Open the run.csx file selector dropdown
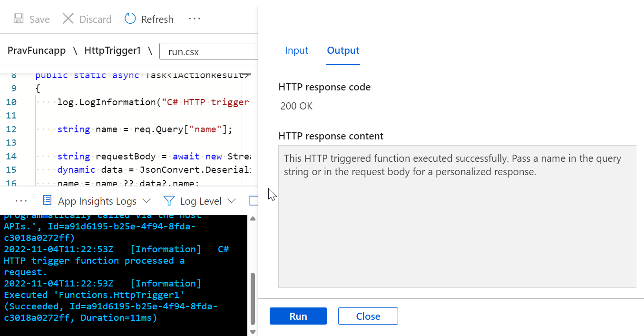 tap(209, 51)
